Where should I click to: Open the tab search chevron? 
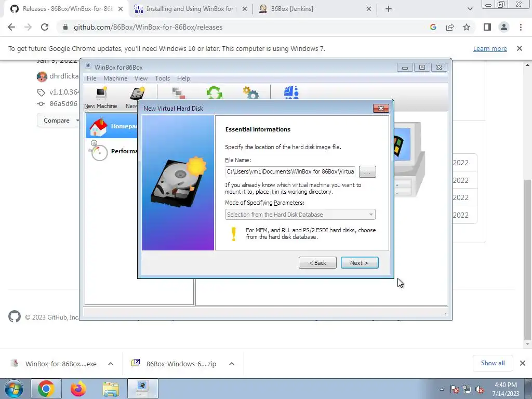pos(470,9)
